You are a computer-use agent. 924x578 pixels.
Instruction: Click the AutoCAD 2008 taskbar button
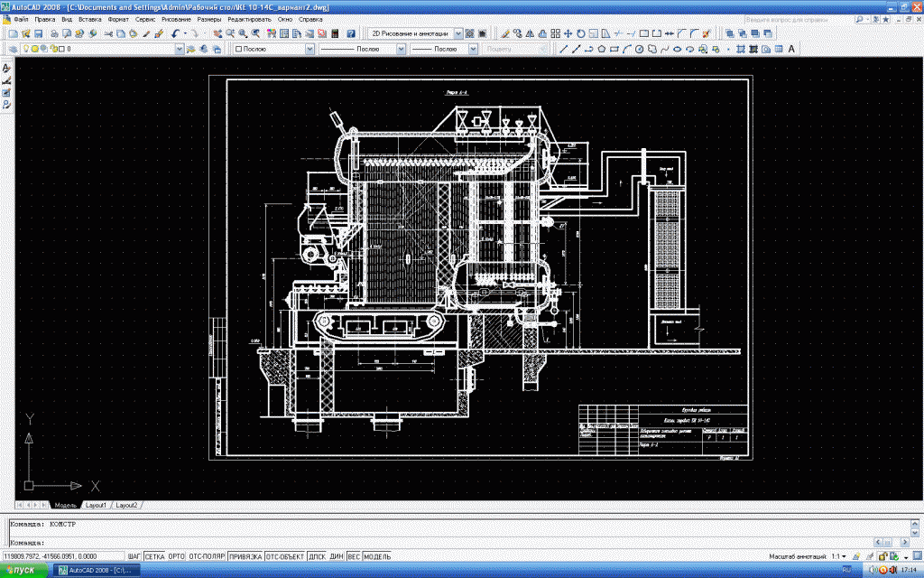click(x=97, y=571)
